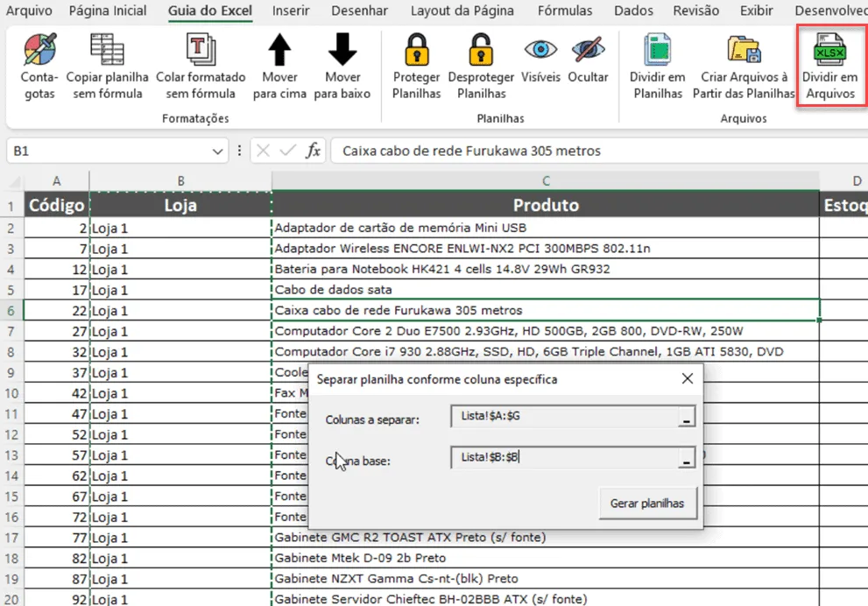Expand the Name Box dropdown arrow

coord(217,151)
